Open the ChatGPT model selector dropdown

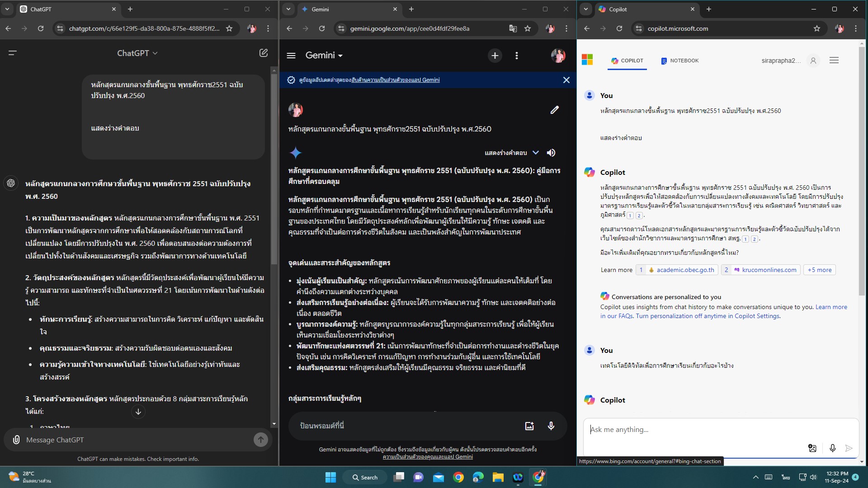click(137, 53)
